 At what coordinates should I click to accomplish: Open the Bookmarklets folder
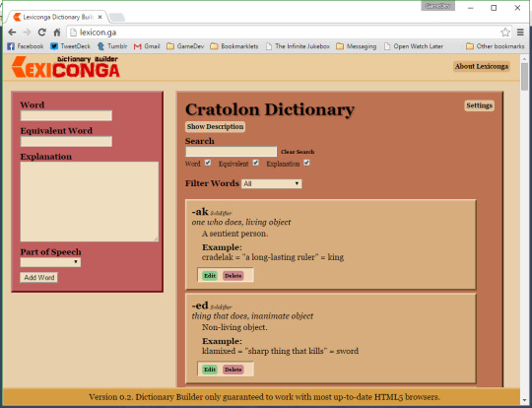(x=234, y=46)
